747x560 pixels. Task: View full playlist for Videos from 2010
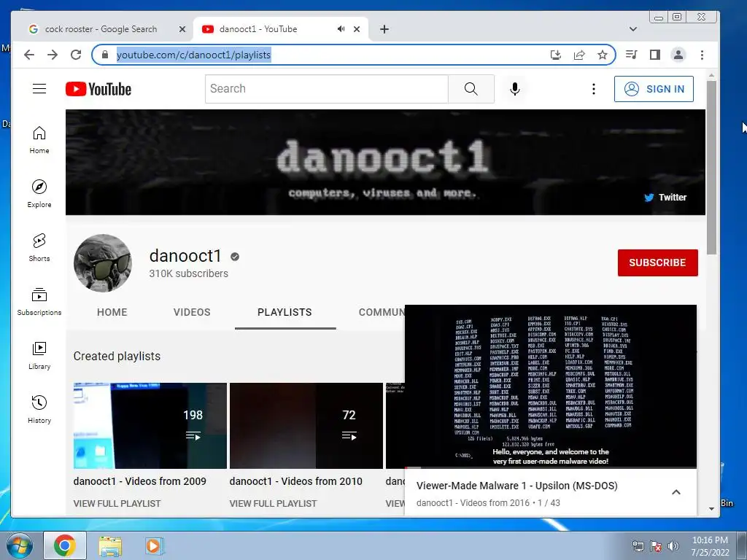[x=273, y=503]
